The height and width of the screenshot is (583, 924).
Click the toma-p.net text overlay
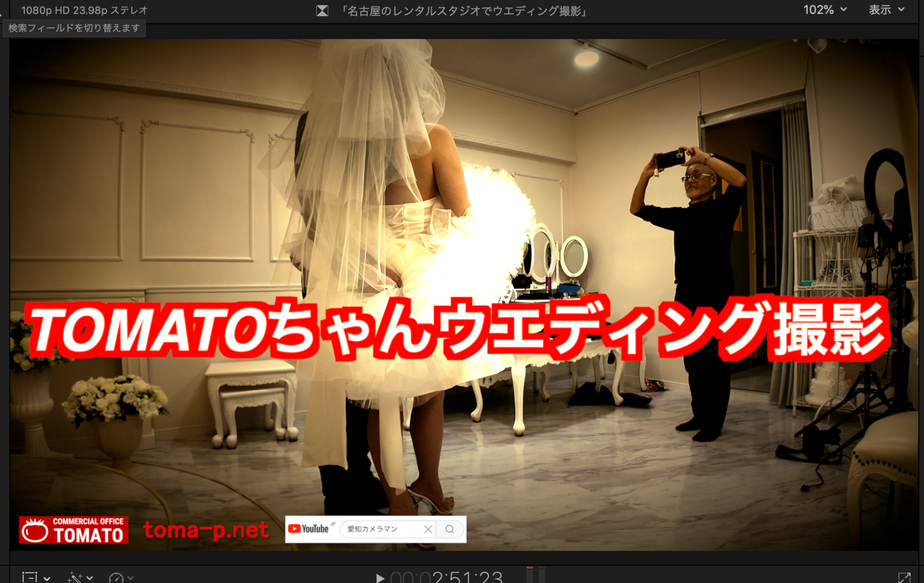click(205, 530)
